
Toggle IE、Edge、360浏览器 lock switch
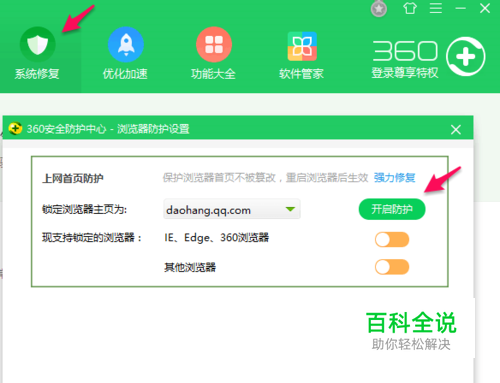(392, 239)
